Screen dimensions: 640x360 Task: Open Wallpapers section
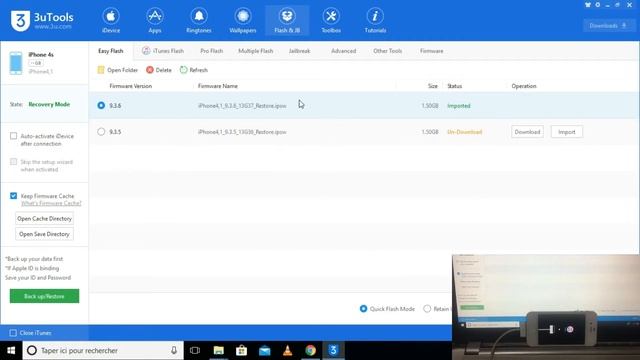(243, 20)
